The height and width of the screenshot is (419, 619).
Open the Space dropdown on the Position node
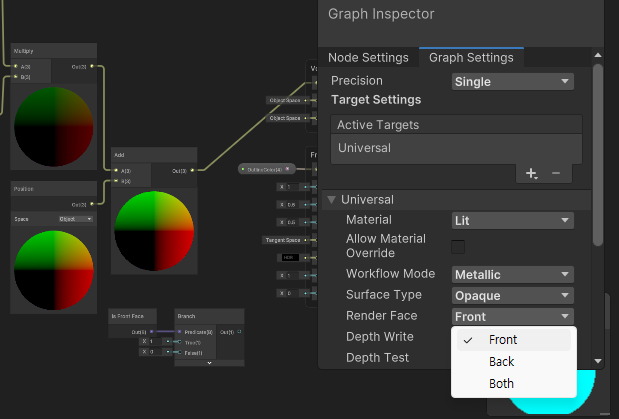(76, 219)
